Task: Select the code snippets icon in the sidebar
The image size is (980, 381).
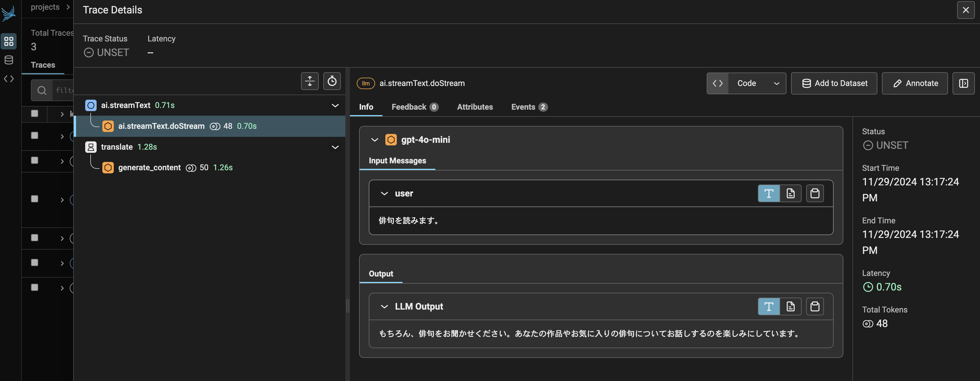Action: point(9,79)
